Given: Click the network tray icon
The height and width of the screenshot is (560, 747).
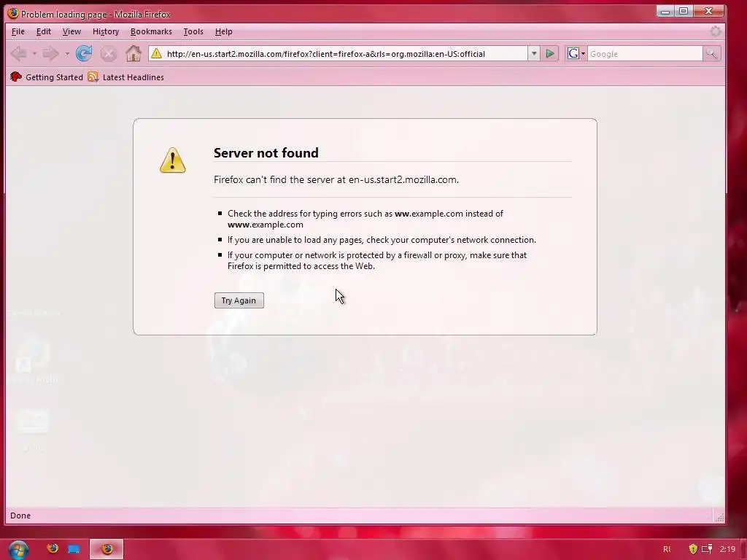Looking at the screenshot, I should [708, 549].
